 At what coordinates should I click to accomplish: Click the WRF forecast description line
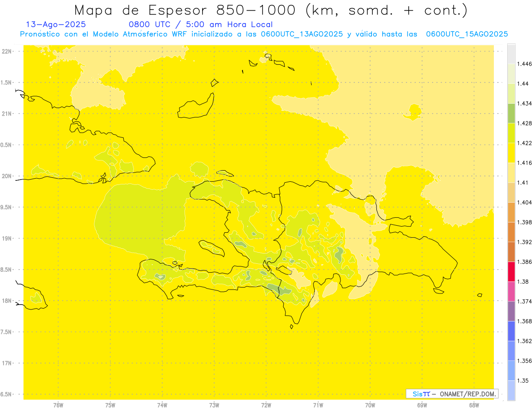click(264, 34)
